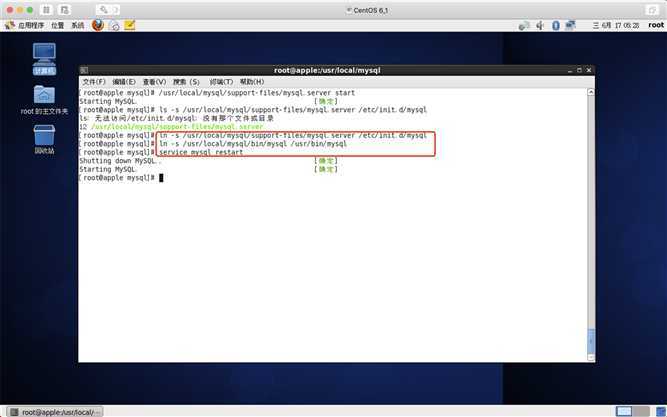Open the volume control tray icon
The width and height of the screenshot is (667, 417).
(540, 26)
